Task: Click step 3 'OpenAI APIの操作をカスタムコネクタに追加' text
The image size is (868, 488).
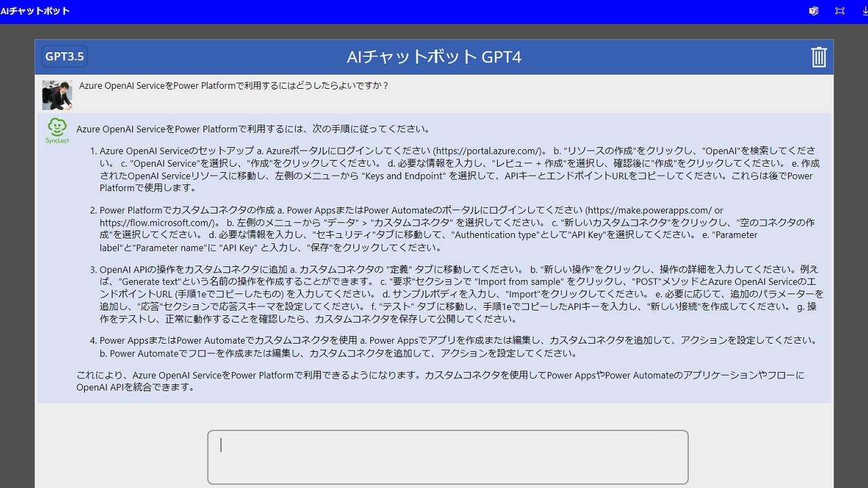Action: [193, 270]
